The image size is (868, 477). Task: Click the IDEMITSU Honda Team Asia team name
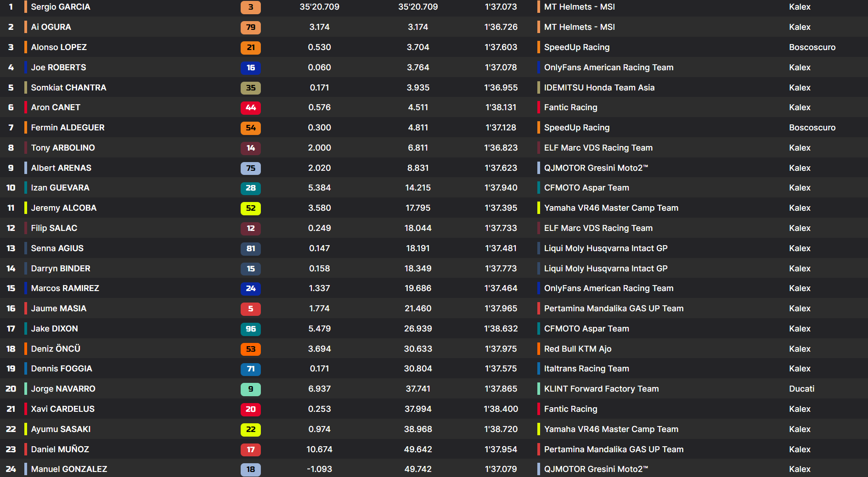[x=599, y=88]
